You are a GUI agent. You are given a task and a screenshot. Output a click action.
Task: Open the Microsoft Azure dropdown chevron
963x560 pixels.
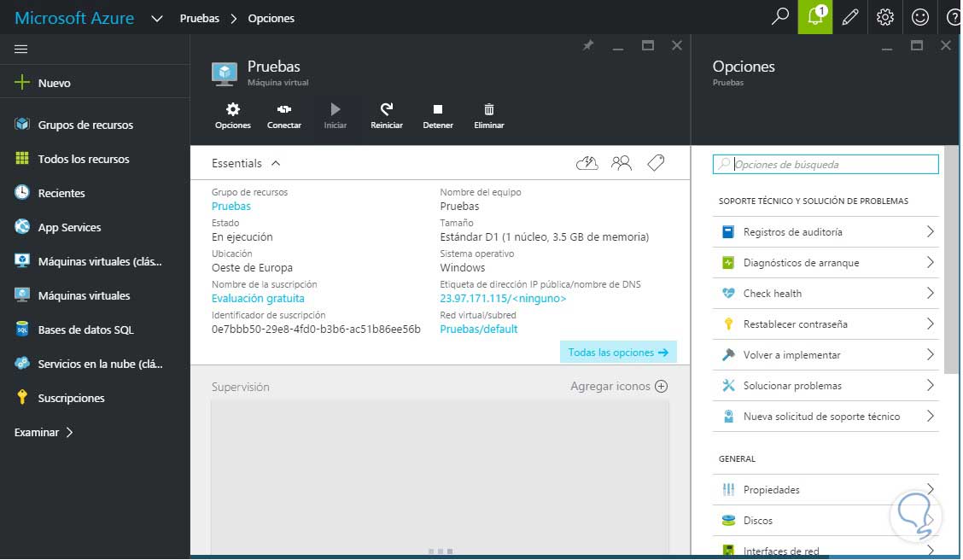tap(156, 19)
